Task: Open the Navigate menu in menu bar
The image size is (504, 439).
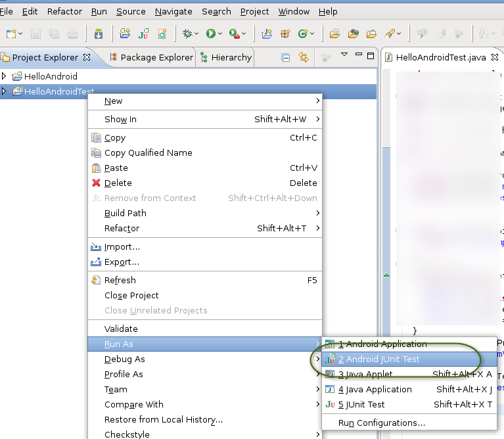Action: [173, 11]
